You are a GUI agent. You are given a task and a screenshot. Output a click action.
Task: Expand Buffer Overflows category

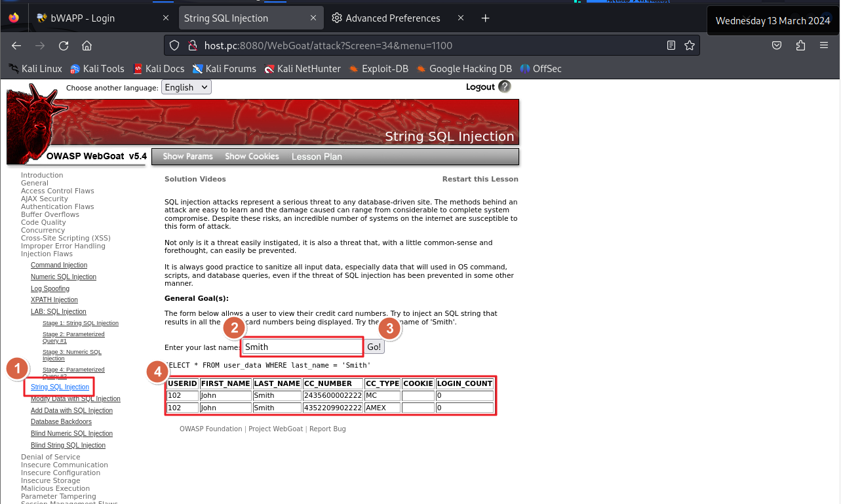[x=50, y=214]
